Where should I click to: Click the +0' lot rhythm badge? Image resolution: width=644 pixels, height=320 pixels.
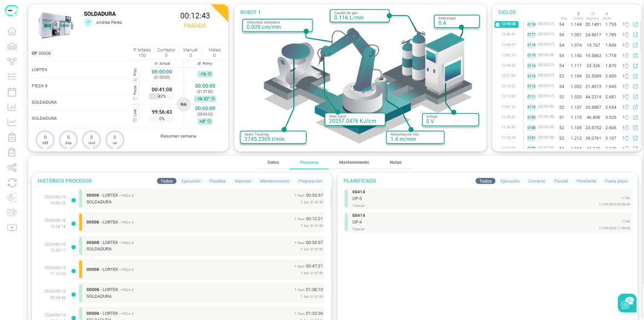(x=205, y=121)
